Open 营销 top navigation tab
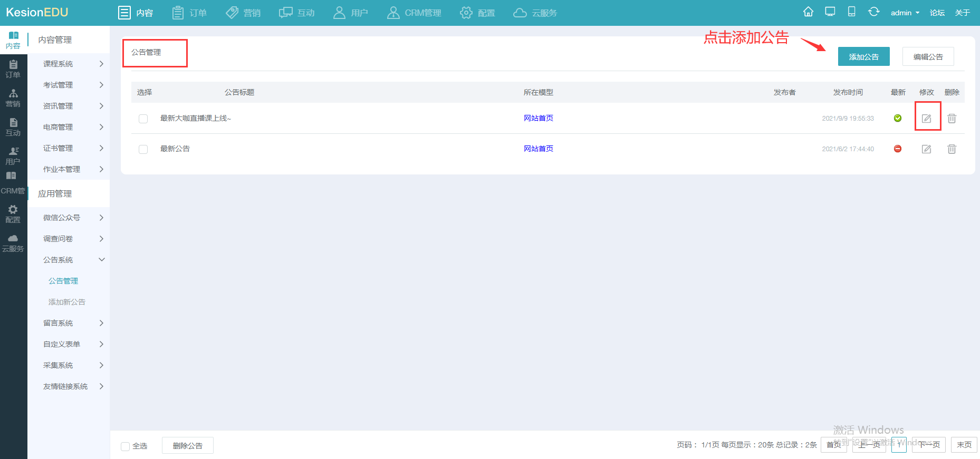Viewport: 980px width, 459px height. 243,13
